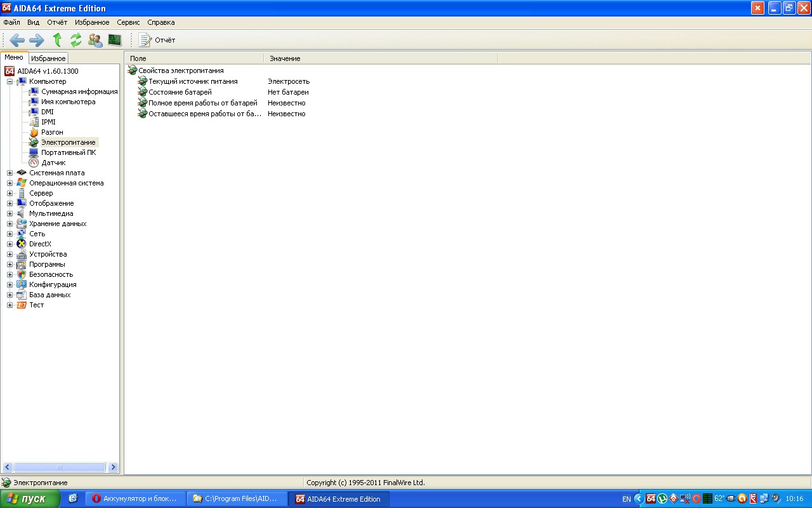
Task: Click the AIDA64 tray icon
Action: [x=651, y=498]
